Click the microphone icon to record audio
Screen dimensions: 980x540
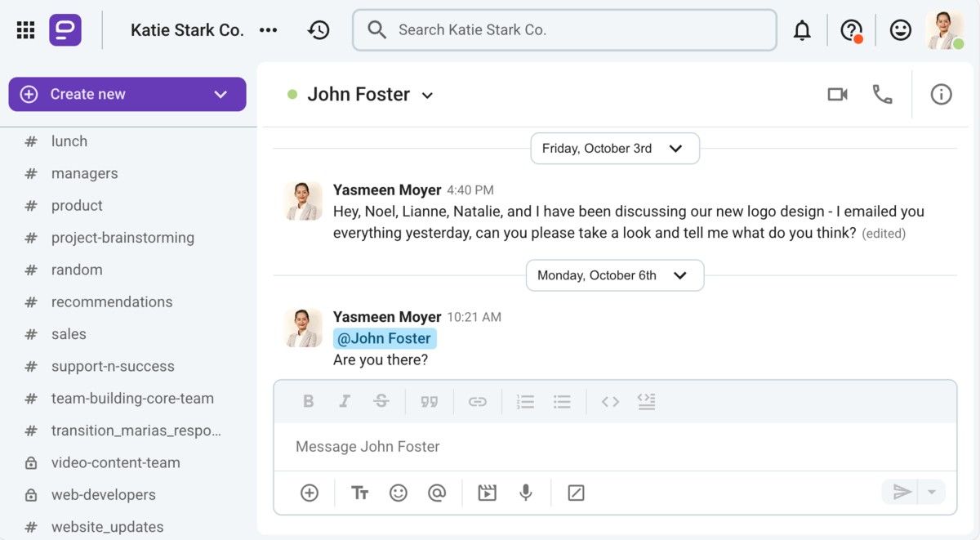tap(526, 493)
